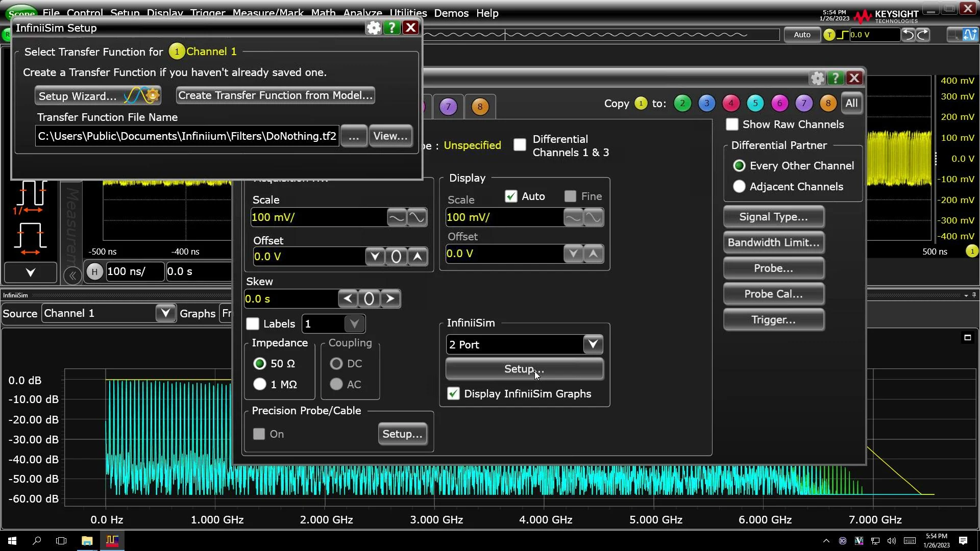980x551 pixels.
Task: Uncheck Display InfiniiSim Graphs
Action: 453,394
